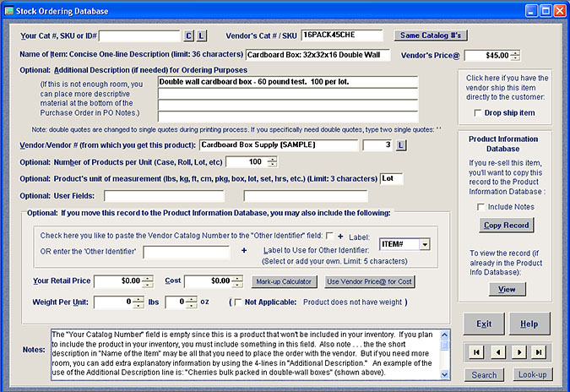Click the Name of Item description field
This screenshot has height=392, width=570.
(x=318, y=55)
